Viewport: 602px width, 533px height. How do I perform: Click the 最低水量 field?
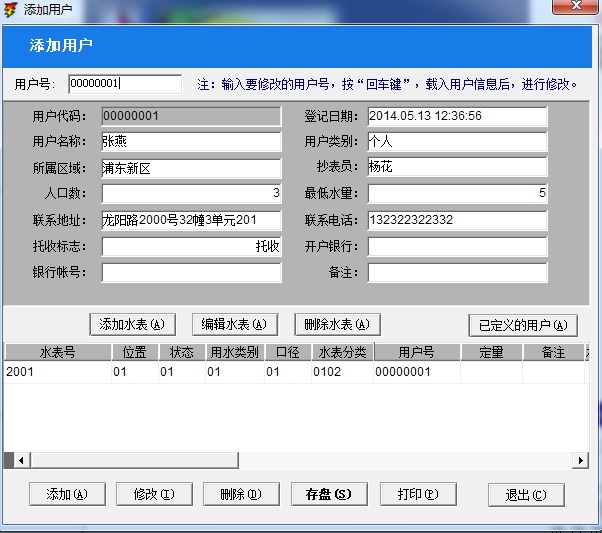pos(457,193)
